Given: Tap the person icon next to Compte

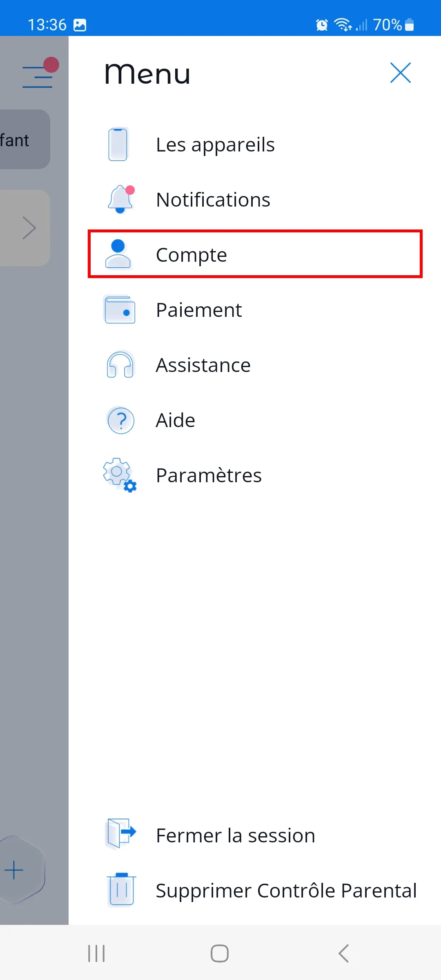Looking at the screenshot, I should (118, 254).
